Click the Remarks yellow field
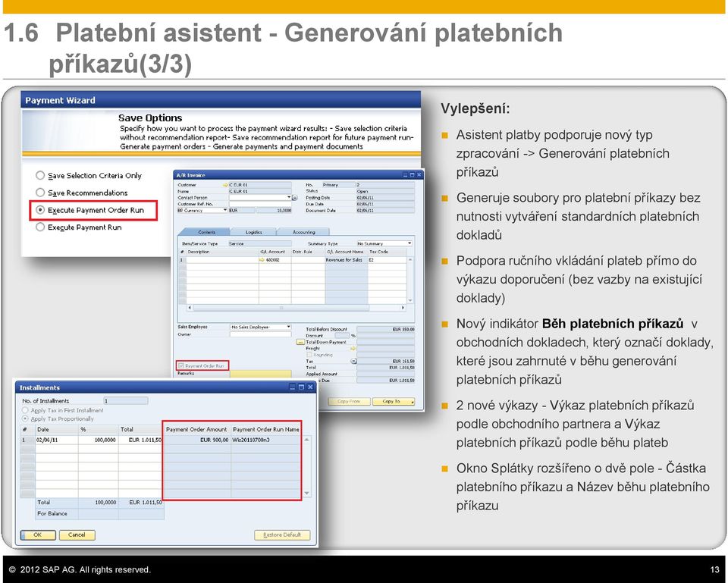Viewport: 728px width, 583px height. (x=261, y=374)
